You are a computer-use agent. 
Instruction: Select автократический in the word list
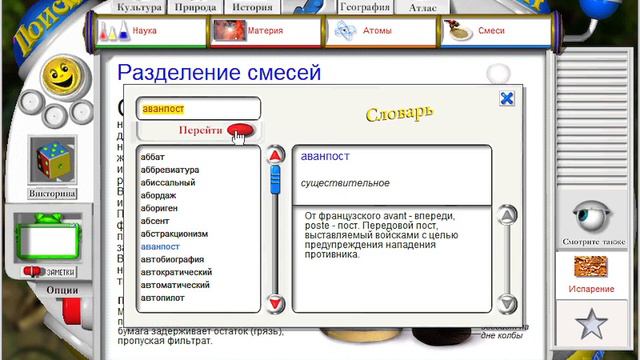176,272
